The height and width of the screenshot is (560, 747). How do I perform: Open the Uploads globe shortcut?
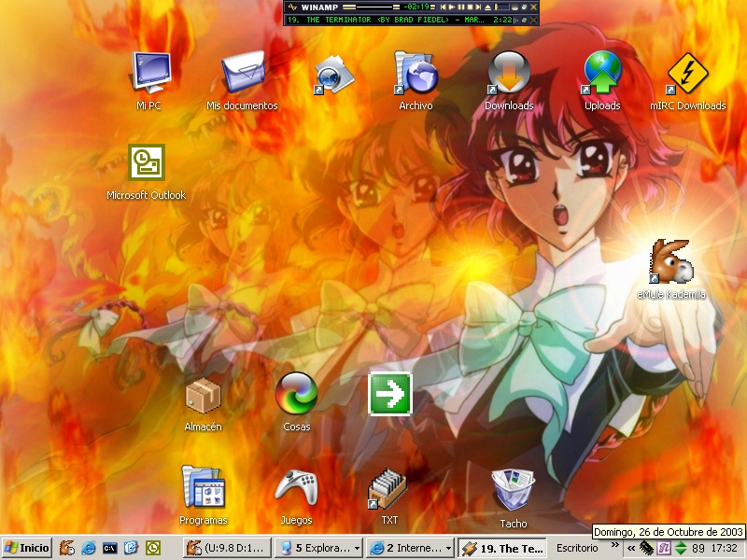(602, 74)
